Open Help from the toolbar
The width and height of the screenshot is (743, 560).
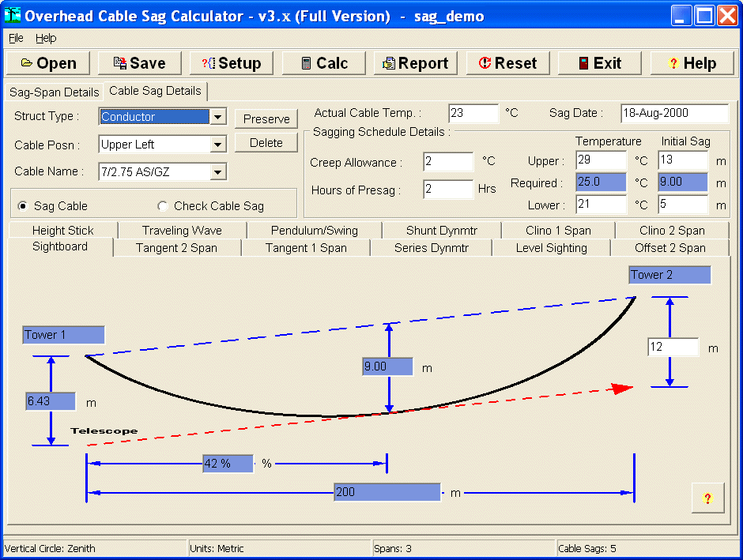[x=691, y=63]
